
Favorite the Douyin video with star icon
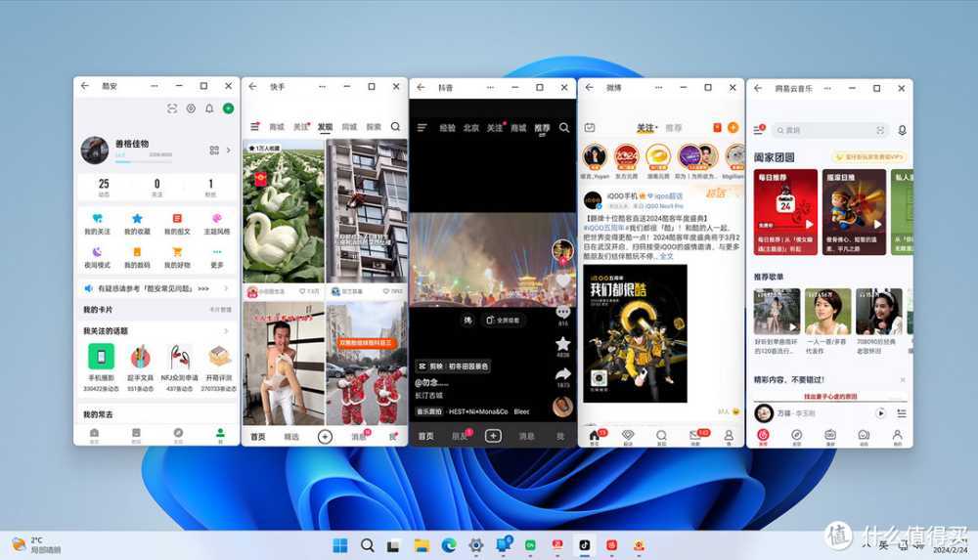(563, 343)
